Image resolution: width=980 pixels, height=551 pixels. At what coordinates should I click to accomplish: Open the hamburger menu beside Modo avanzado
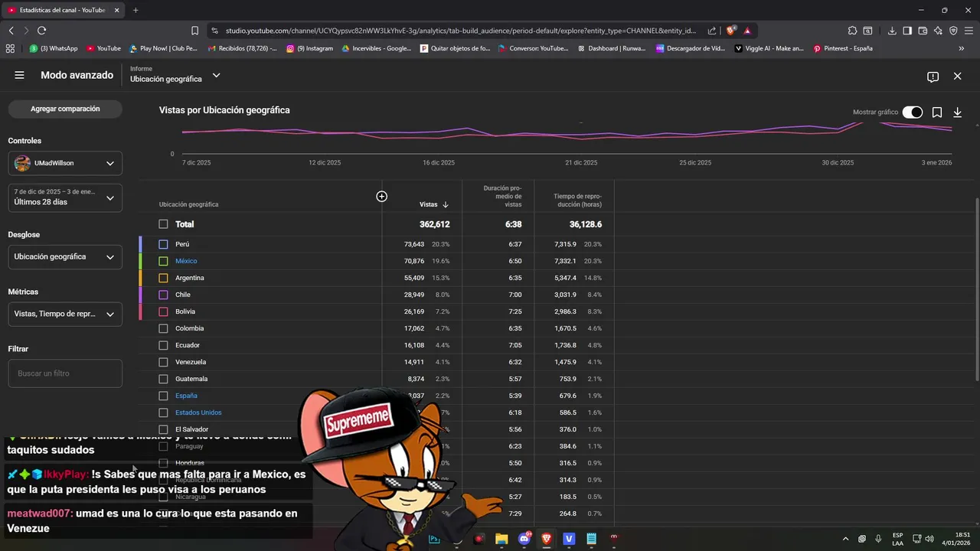point(19,75)
